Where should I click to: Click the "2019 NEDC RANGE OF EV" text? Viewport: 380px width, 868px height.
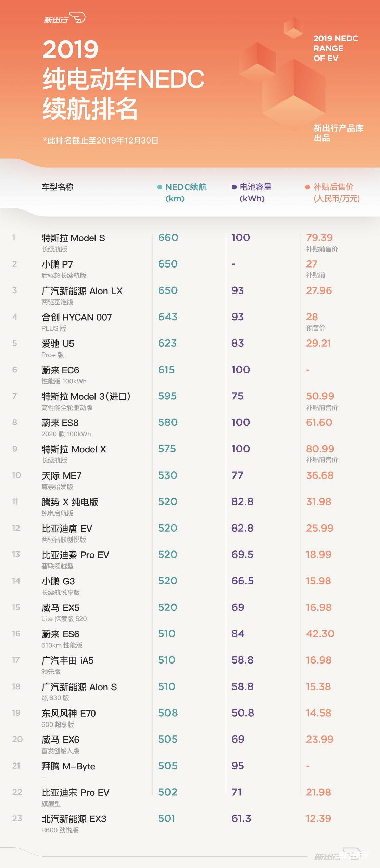(335, 48)
